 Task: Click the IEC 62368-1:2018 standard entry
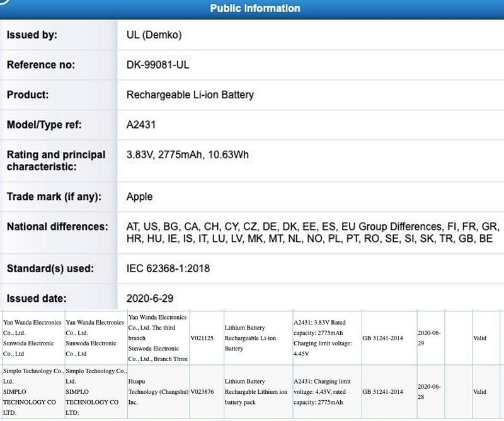point(171,267)
